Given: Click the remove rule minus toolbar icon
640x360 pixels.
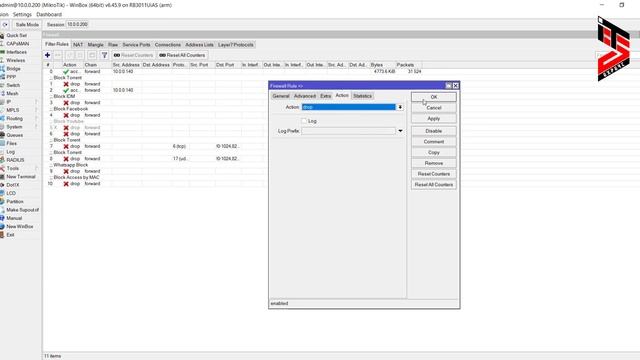Looking at the screenshot, I should (x=58, y=55).
